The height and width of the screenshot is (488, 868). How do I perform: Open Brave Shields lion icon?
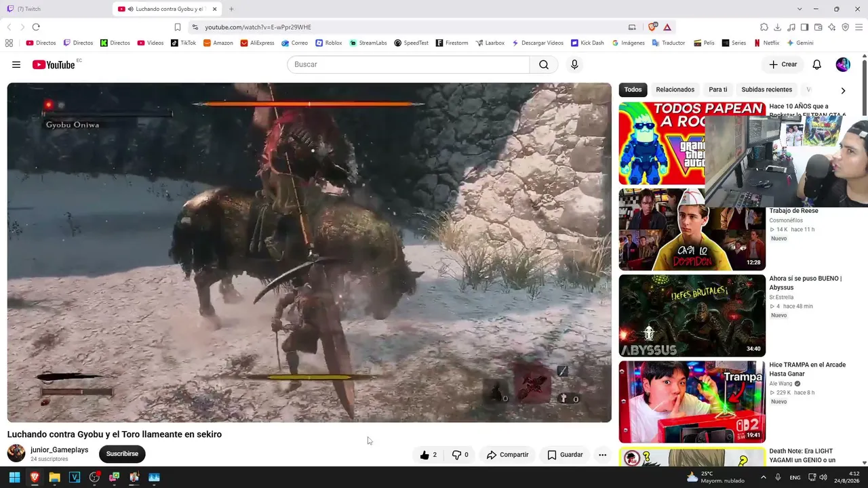(652, 27)
